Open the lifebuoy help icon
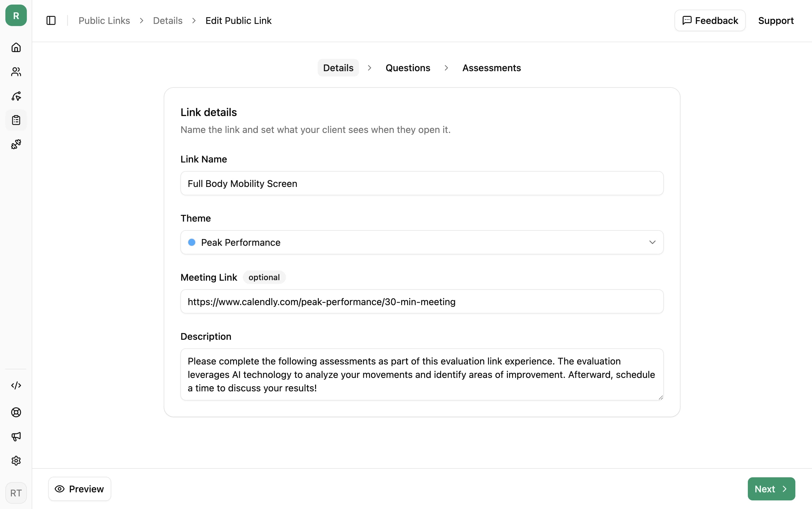Image resolution: width=812 pixels, height=509 pixels. tap(16, 412)
